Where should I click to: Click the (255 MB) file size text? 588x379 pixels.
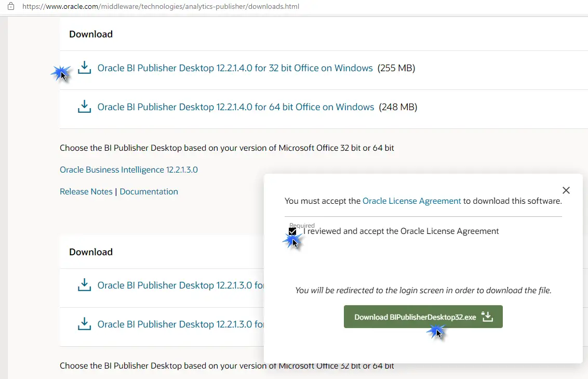[x=396, y=68]
